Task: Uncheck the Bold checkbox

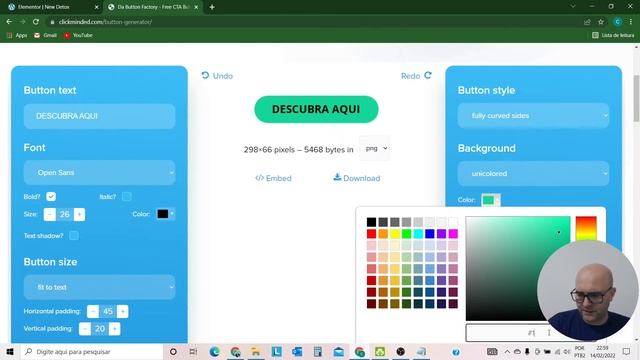Action: click(x=51, y=197)
